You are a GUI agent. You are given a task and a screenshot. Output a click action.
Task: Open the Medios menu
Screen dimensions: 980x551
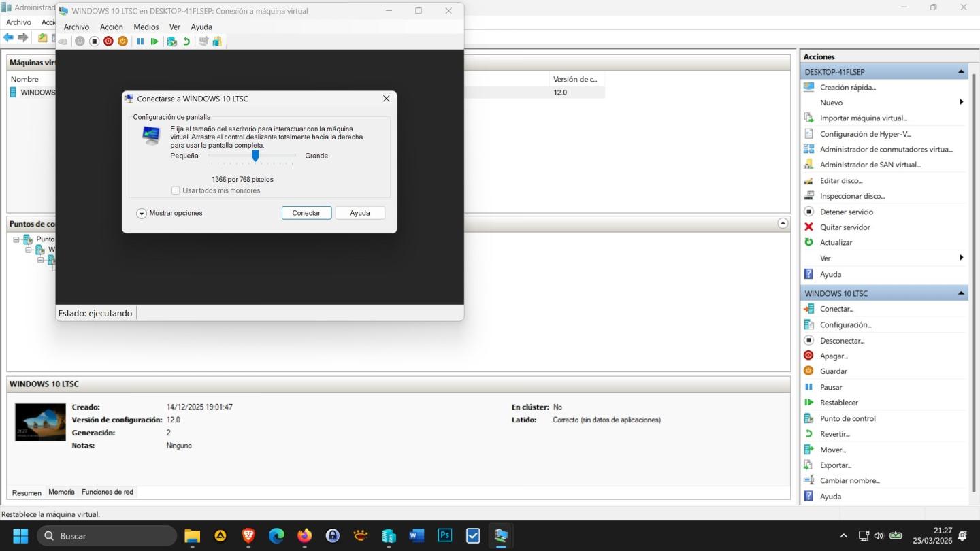[x=146, y=27]
